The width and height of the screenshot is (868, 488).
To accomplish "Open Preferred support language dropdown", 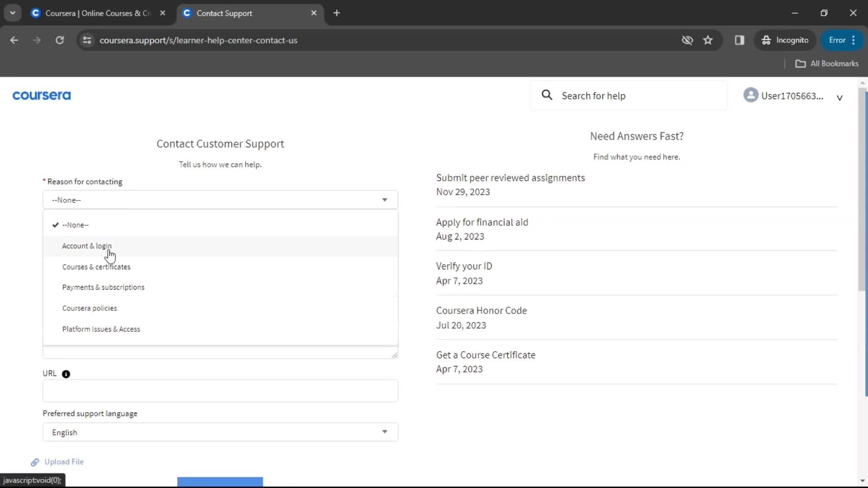I will tap(221, 432).
